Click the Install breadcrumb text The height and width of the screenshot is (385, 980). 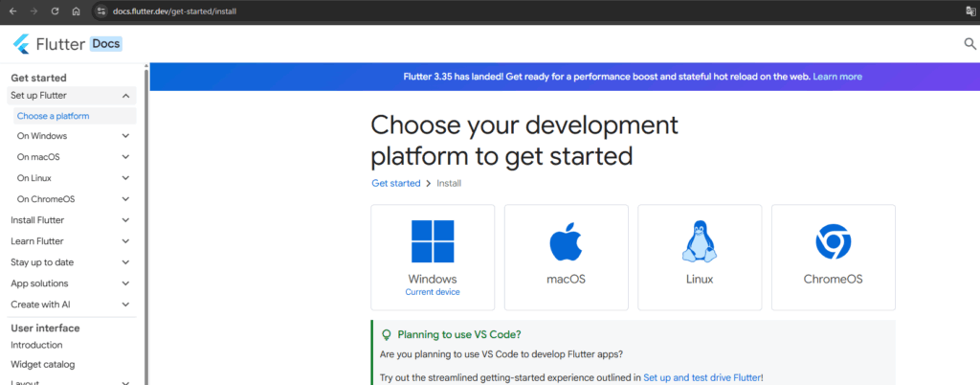pos(449,183)
